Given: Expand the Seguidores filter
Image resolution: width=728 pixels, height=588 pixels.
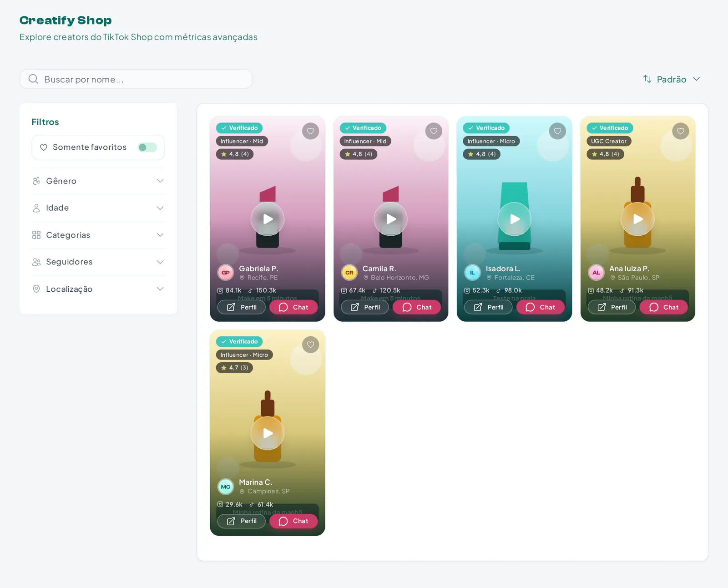Looking at the screenshot, I should point(98,262).
